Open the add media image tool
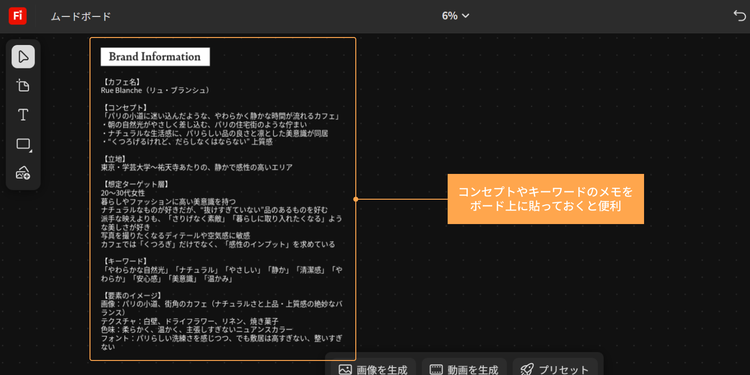The width and height of the screenshot is (750, 375). point(23,173)
